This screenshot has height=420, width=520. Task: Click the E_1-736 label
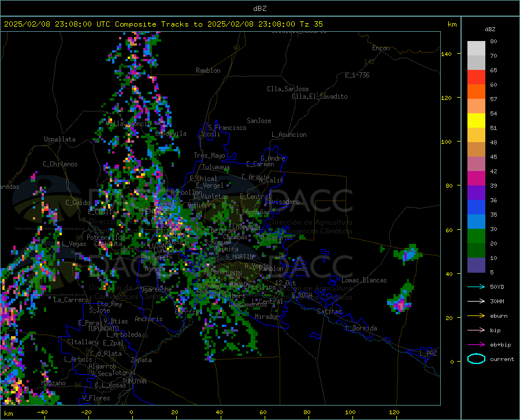(357, 75)
